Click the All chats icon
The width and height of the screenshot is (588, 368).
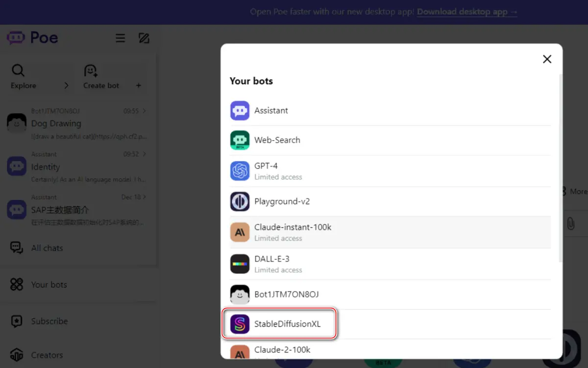(17, 248)
